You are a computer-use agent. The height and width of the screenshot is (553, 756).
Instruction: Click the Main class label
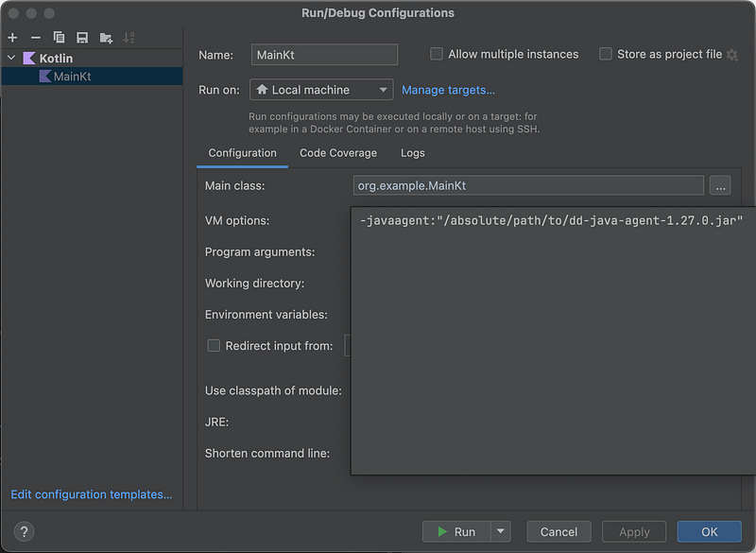(x=234, y=186)
